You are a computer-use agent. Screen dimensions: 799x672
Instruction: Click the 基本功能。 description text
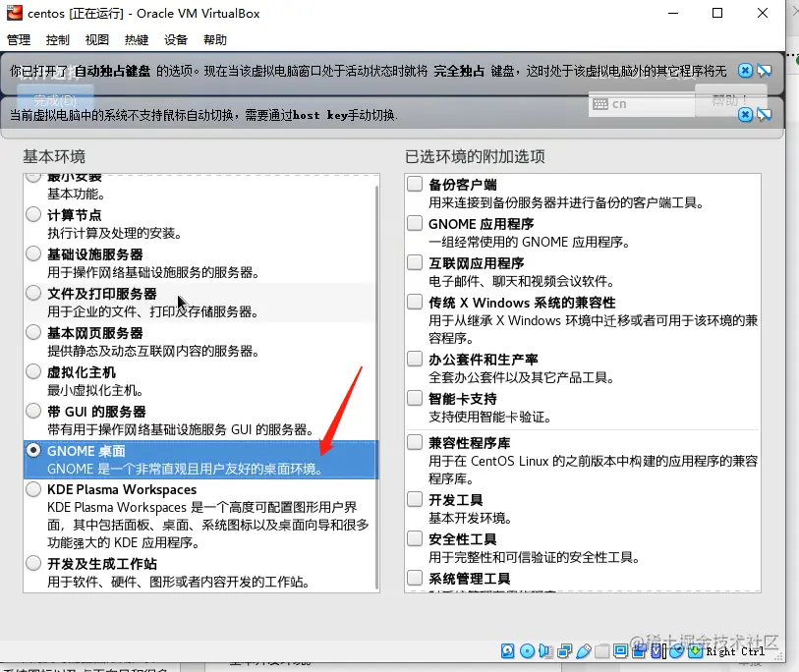click(x=77, y=195)
